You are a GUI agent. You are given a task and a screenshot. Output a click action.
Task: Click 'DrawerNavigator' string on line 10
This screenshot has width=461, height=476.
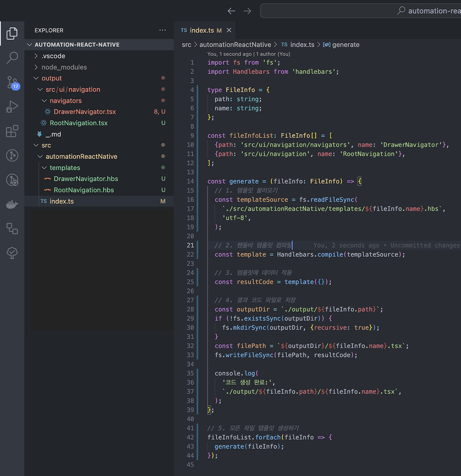(411, 145)
